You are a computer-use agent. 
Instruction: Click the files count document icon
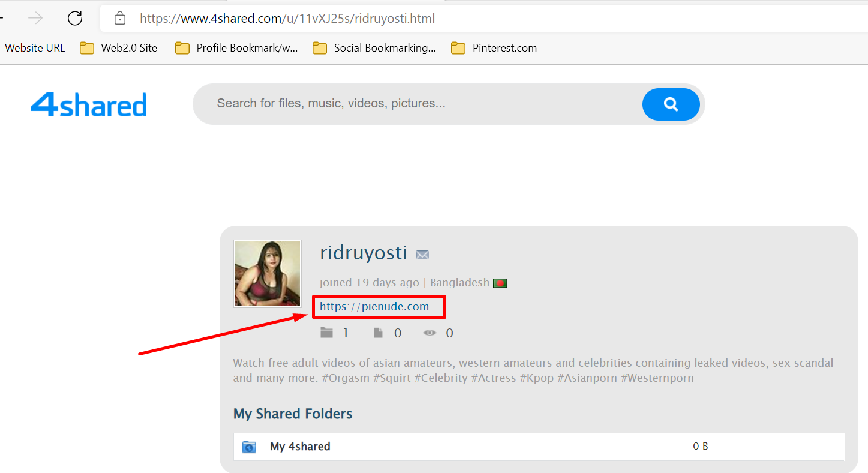378,333
